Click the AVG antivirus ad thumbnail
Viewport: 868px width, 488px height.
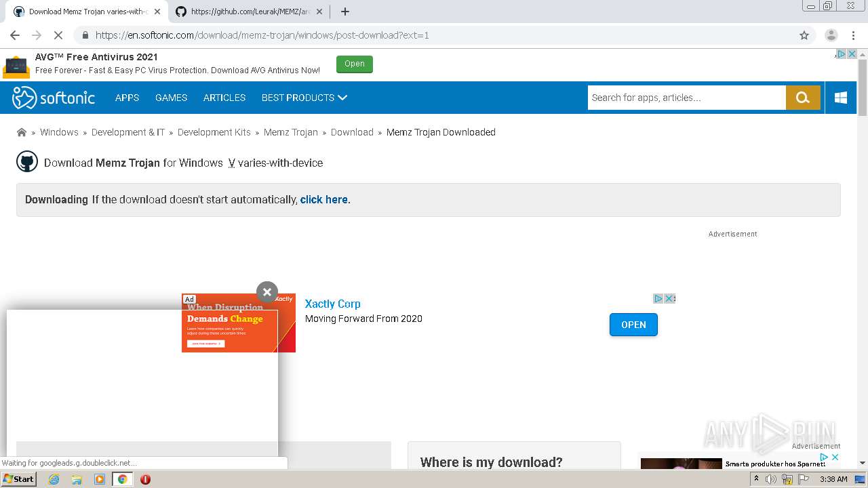tap(16, 67)
